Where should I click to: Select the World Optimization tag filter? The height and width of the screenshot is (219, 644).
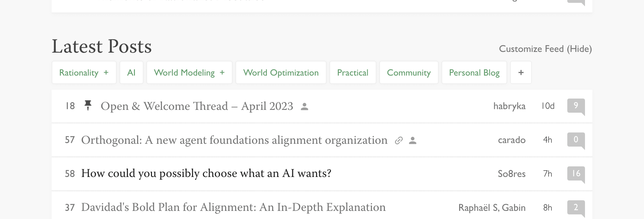[x=281, y=72]
